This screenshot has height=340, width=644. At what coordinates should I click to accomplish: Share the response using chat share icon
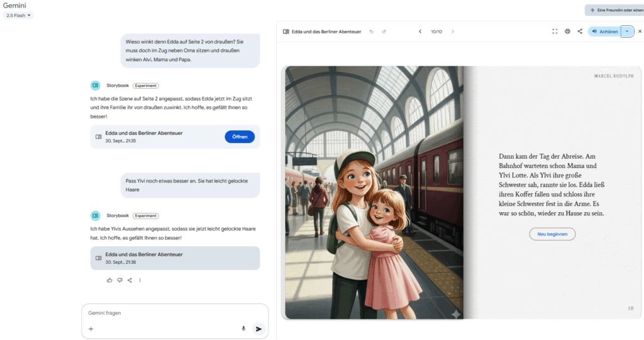pyautogui.click(x=130, y=280)
